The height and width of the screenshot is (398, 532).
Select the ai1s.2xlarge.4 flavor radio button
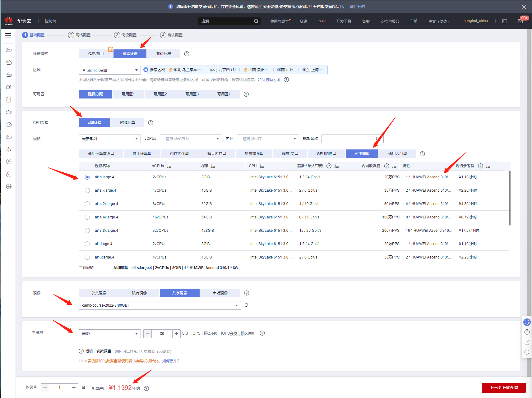pos(87,204)
